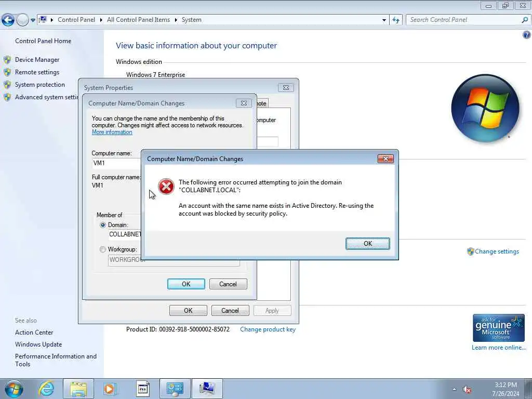Click shield icon beside Device Manager
The width and height of the screenshot is (532, 399).
click(7, 60)
